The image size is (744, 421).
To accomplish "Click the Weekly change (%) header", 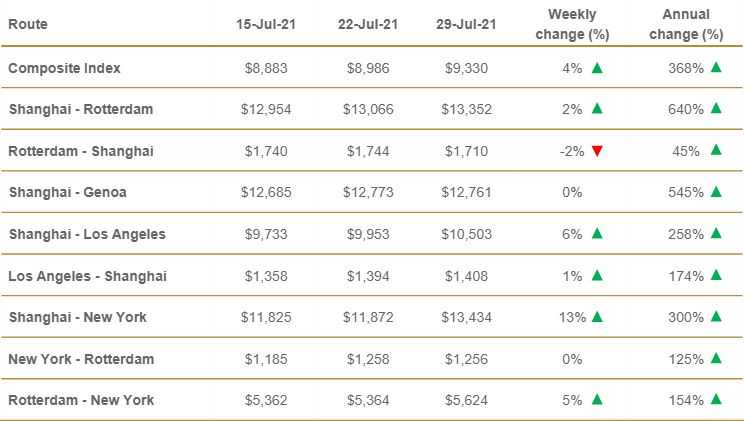I will pos(572,24).
